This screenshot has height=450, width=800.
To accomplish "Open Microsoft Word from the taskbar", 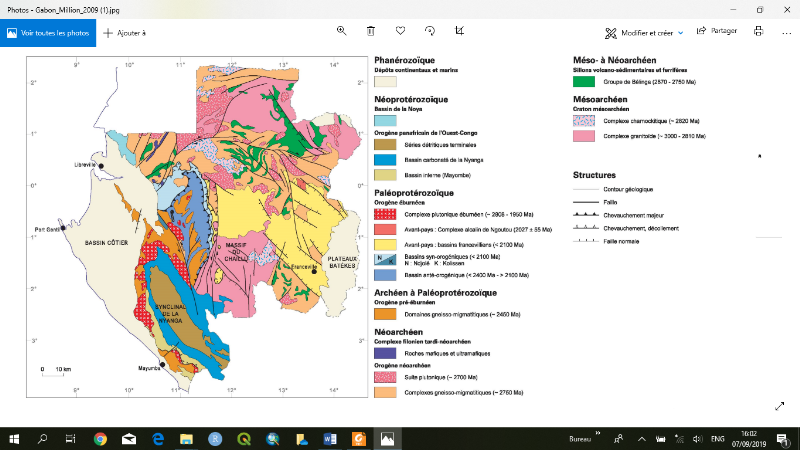I will [330, 438].
